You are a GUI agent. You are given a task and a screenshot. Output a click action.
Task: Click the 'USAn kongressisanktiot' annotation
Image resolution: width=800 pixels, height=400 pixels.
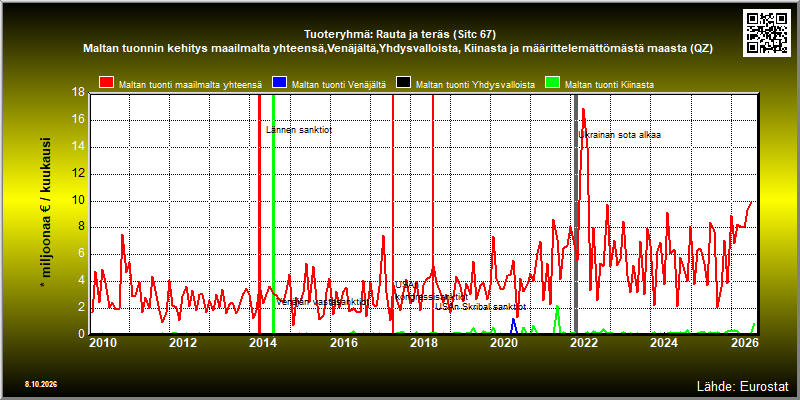432,291
